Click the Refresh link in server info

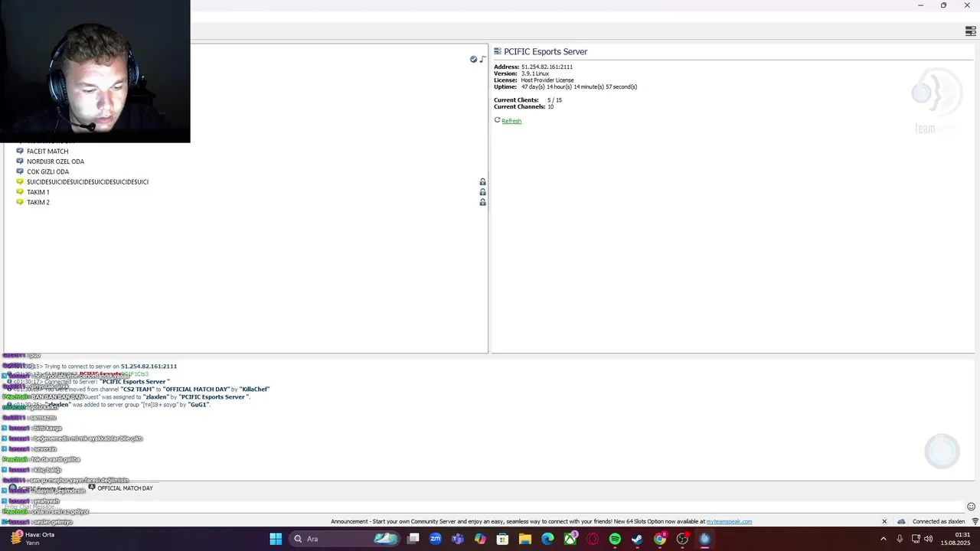pyautogui.click(x=511, y=121)
